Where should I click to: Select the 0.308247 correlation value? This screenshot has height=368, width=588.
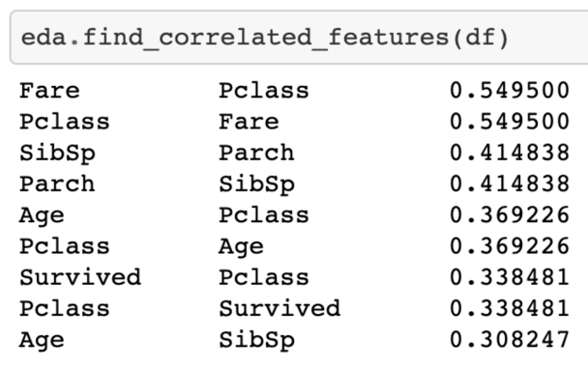pos(510,340)
